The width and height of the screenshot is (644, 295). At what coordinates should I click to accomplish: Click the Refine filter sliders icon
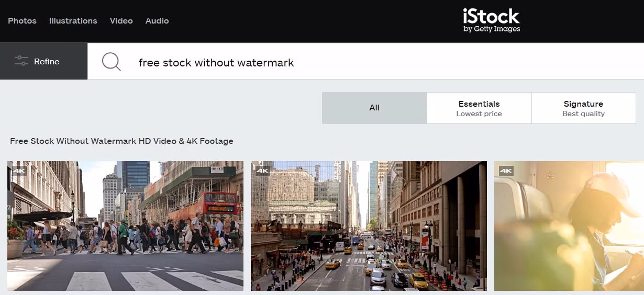(x=21, y=61)
